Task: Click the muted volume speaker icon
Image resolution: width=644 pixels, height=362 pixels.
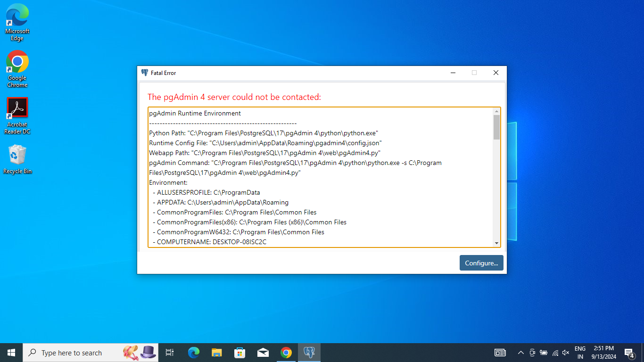Action: 566,353
